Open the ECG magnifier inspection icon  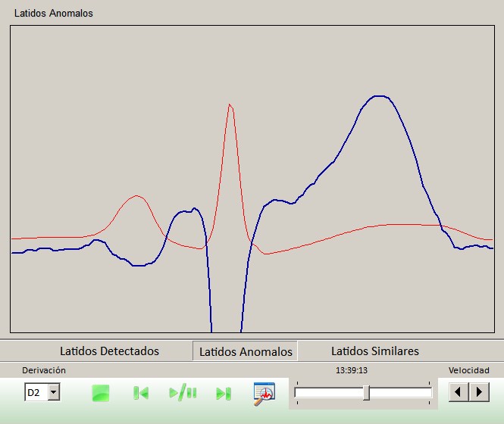(x=264, y=393)
